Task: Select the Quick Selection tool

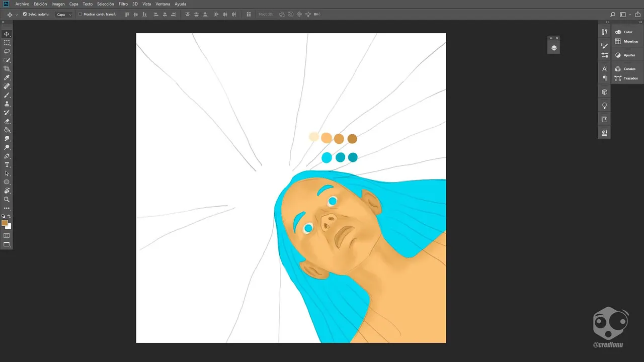Action: 7,60
